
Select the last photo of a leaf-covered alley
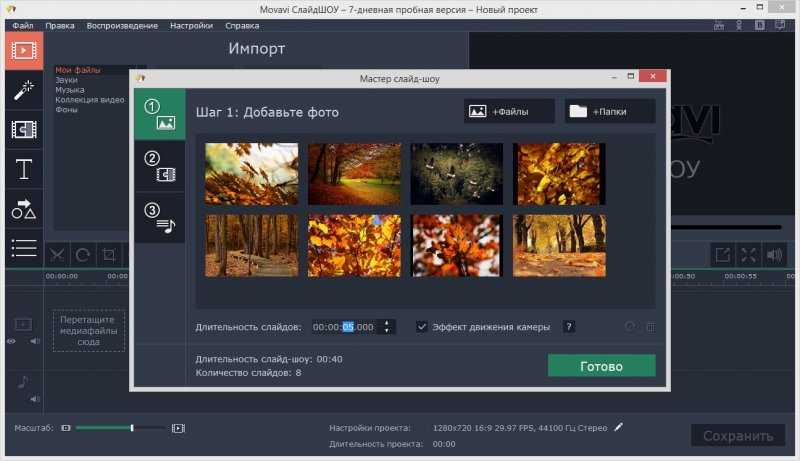[559, 246]
